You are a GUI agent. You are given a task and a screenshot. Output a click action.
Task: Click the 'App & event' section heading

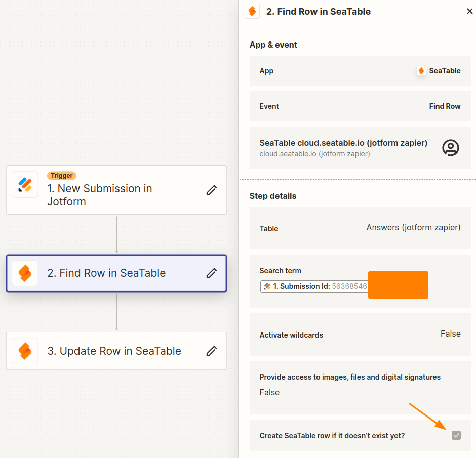273,45
